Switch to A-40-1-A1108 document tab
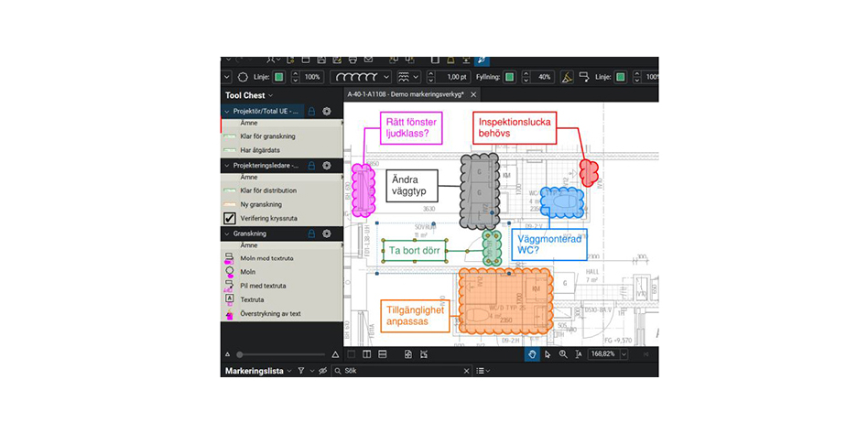 pyautogui.click(x=405, y=94)
